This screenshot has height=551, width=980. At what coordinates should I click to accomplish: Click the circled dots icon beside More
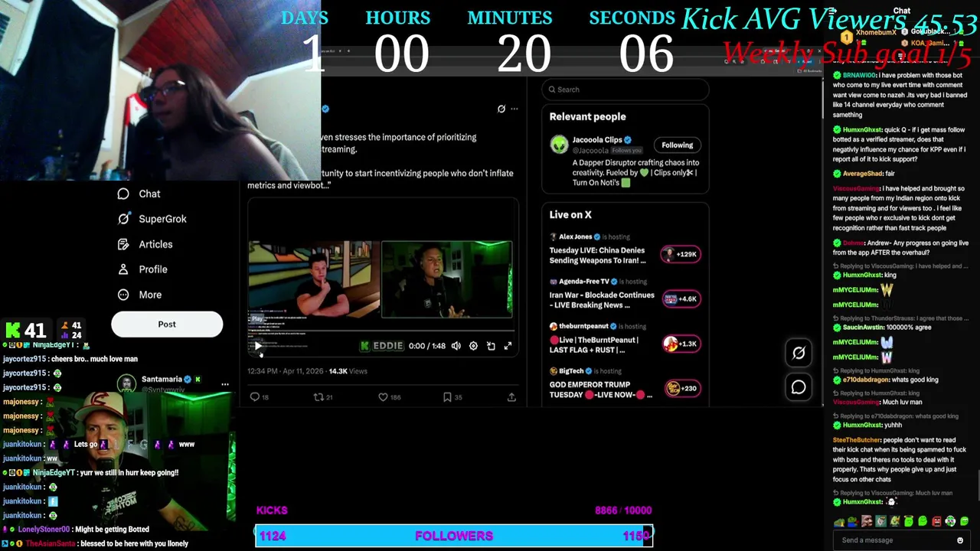point(123,295)
